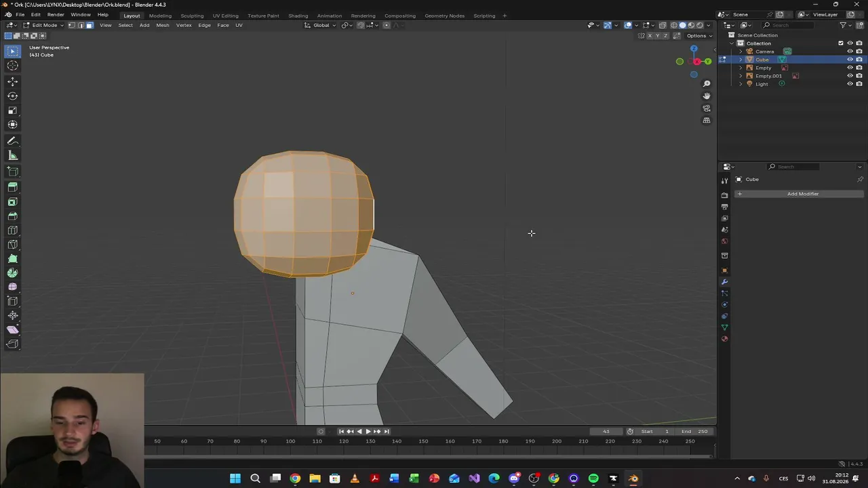This screenshot has height=488, width=868.
Task: Select the Extrude Region tool
Action: (13, 187)
